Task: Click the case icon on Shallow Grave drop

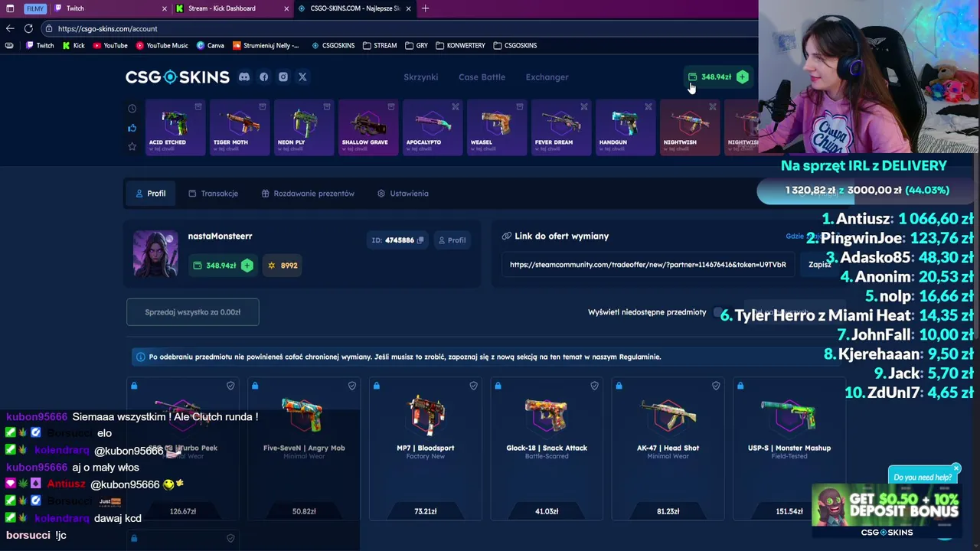Action: pyautogui.click(x=391, y=106)
